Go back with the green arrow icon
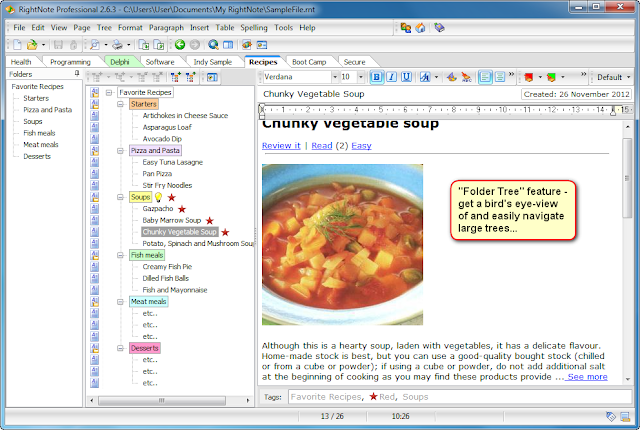Viewport: 640px width, 430px height. tap(180, 44)
